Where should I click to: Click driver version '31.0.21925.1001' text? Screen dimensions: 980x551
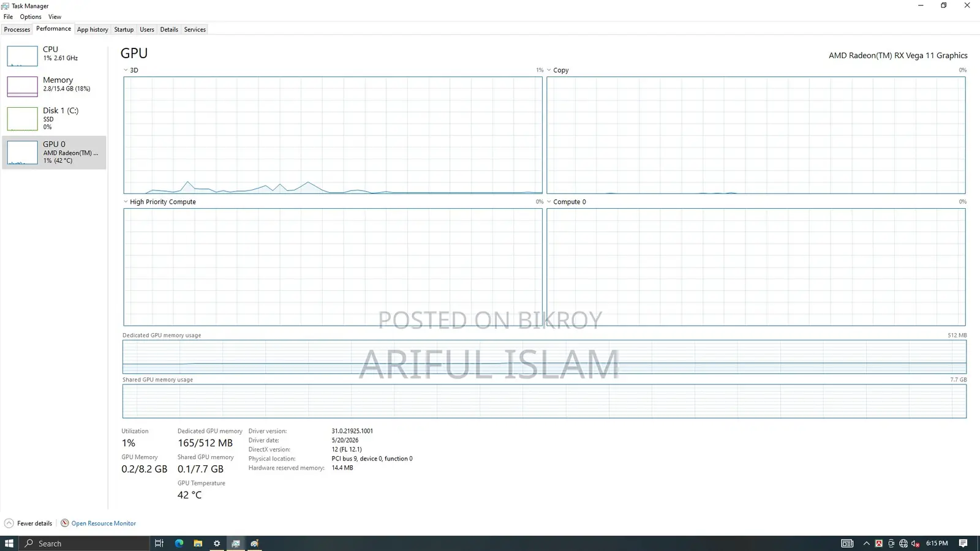pos(352,431)
